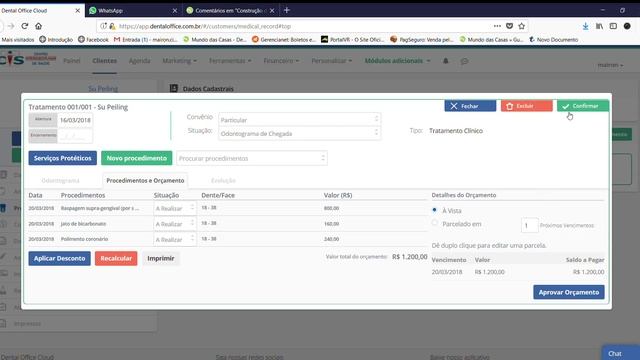Click the Encerramento date field
640x360 pixels.
75,136
